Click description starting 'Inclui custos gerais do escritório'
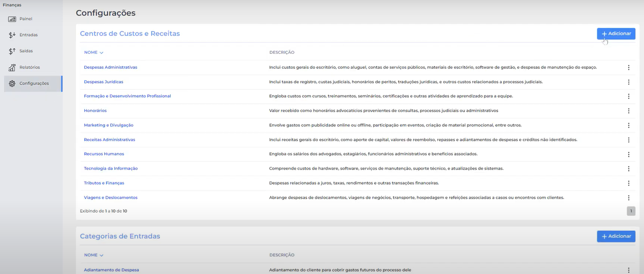 (433, 67)
